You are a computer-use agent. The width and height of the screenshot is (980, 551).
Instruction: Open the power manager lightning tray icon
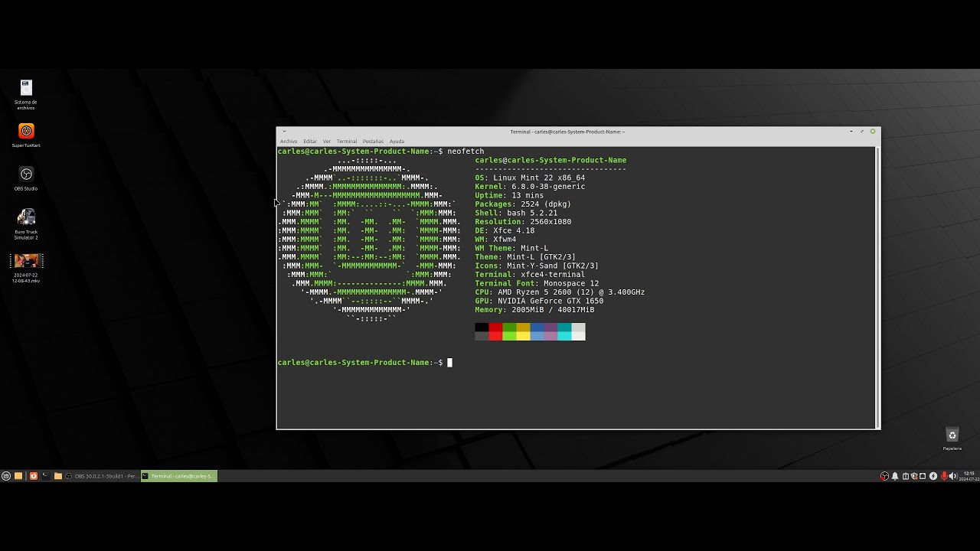(x=933, y=476)
